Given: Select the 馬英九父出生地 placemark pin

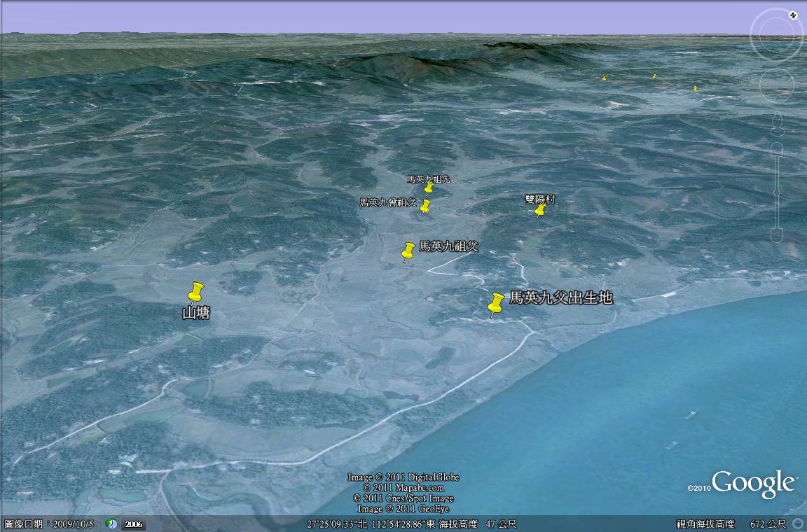Looking at the screenshot, I should click(496, 304).
